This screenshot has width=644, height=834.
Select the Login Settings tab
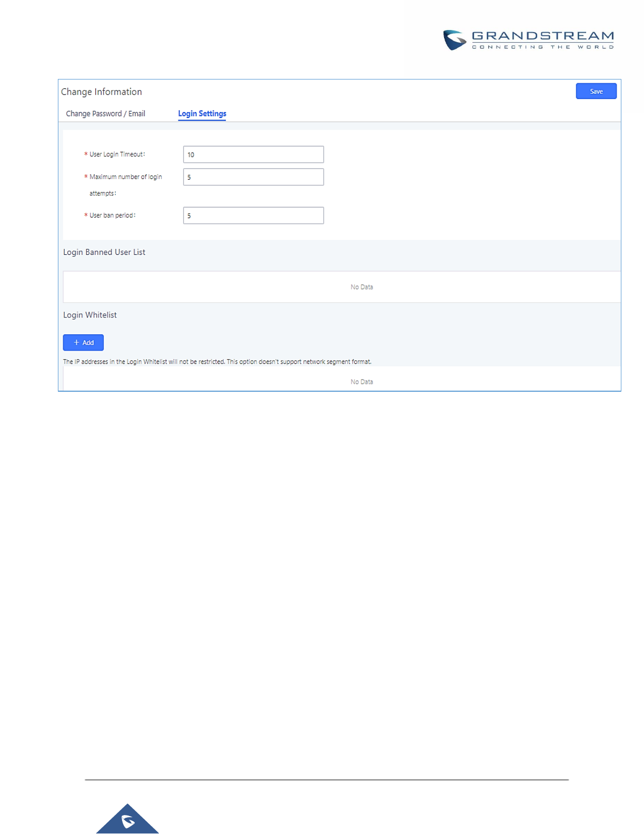202,114
